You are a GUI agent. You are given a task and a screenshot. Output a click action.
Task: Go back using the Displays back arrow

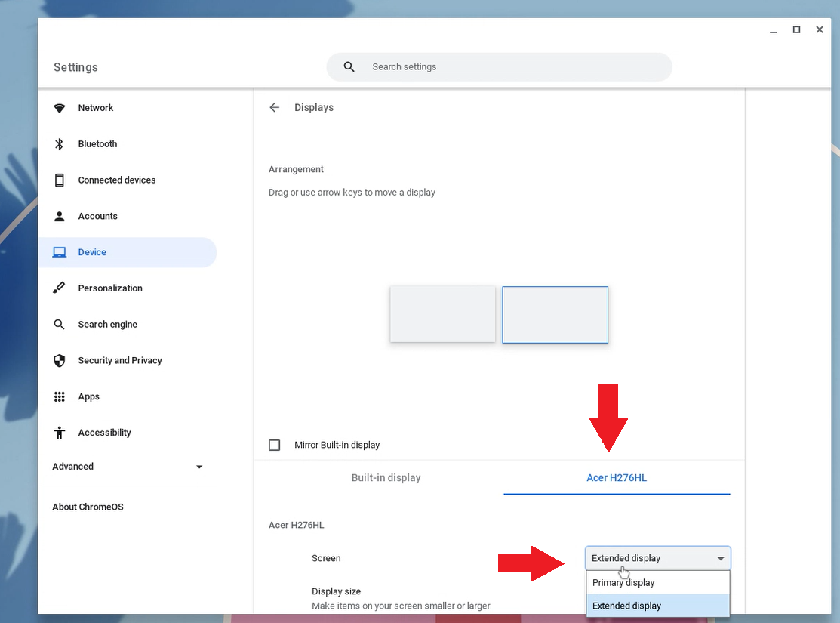pyautogui.click(x=275, y=108)
